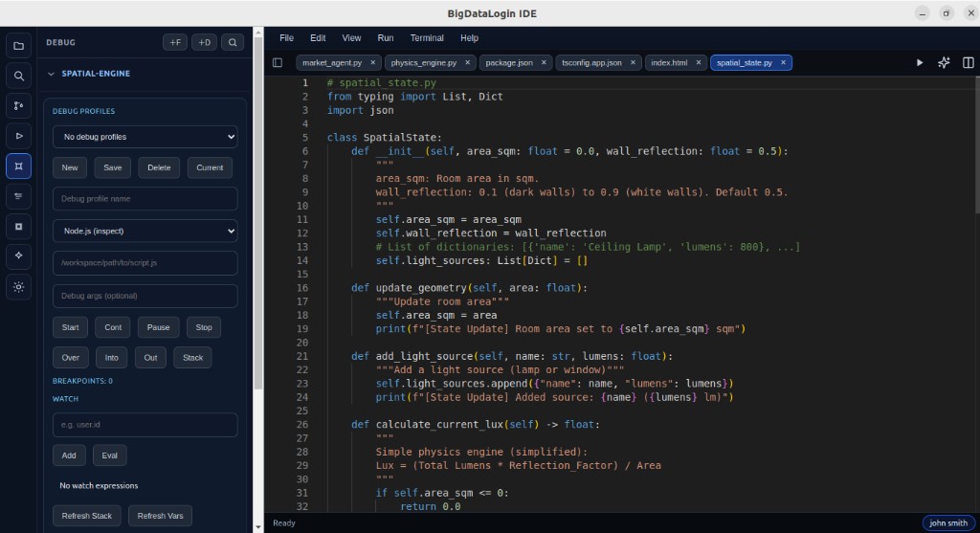Screen dimensions: 980x533
Task: Click the Current profile button
Action: pyautogui.click(x=210, y=167)
